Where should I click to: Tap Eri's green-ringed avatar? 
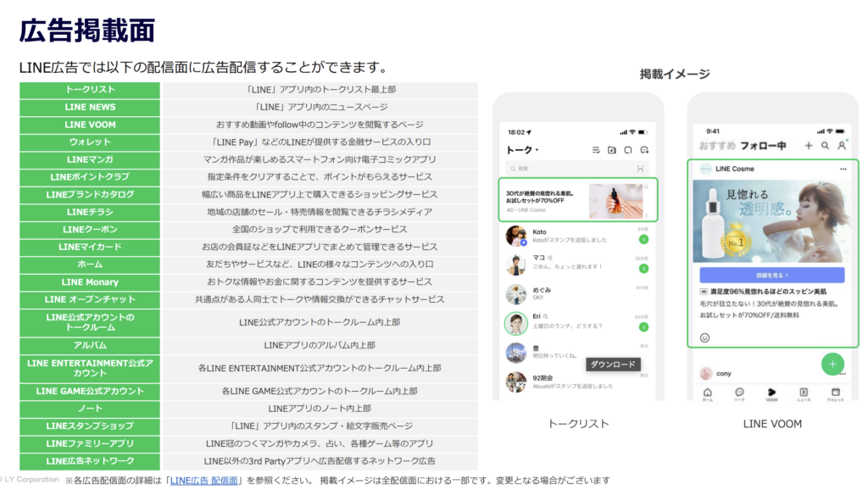[516, 323]
